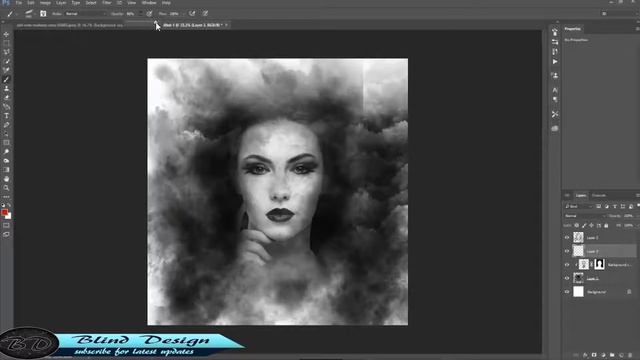Open the layer Fill value field
Image resolution: width=640 pixels, height=360 pixels.
point(629,225)
